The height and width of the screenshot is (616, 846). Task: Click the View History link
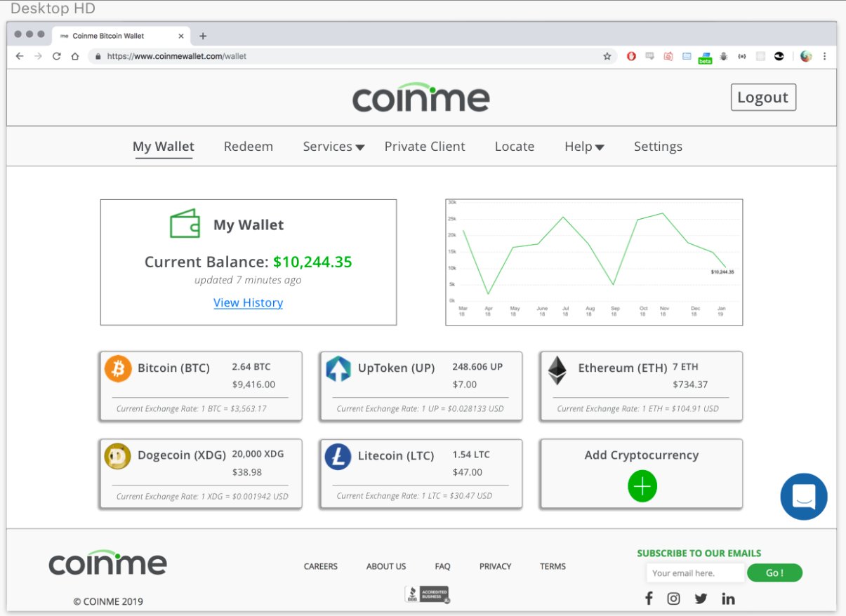pyautogui.click(x=249, y=303)
